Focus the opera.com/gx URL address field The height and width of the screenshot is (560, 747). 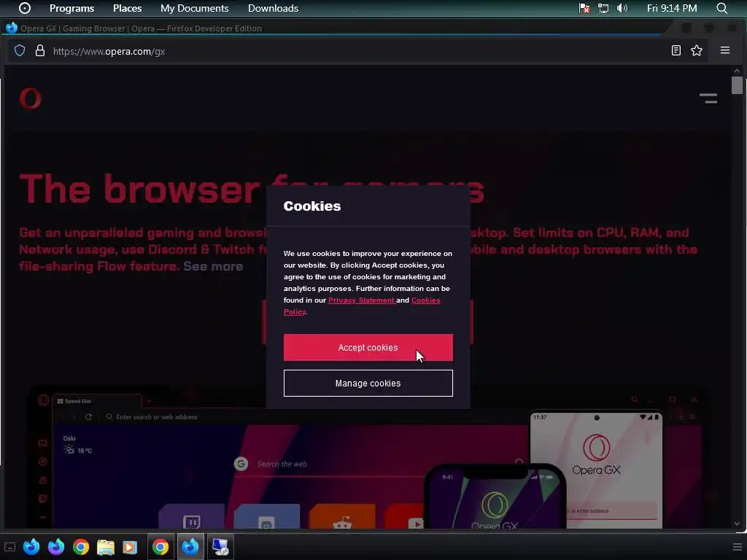click(x=357, y=51)
